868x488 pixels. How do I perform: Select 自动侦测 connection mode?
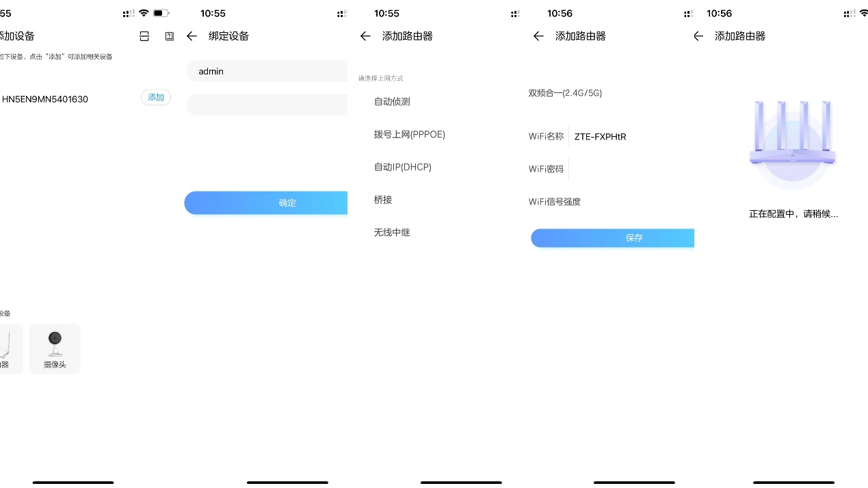(x=393, y=101)
